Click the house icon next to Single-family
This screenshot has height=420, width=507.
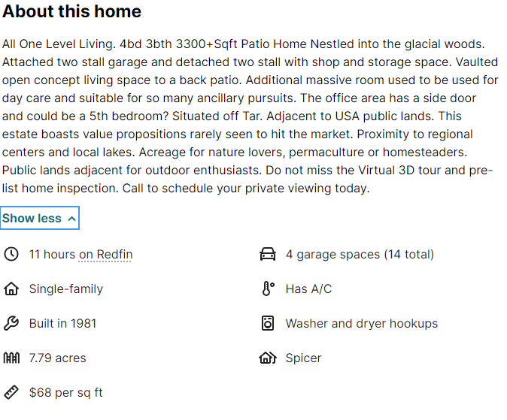coord(11,289)
